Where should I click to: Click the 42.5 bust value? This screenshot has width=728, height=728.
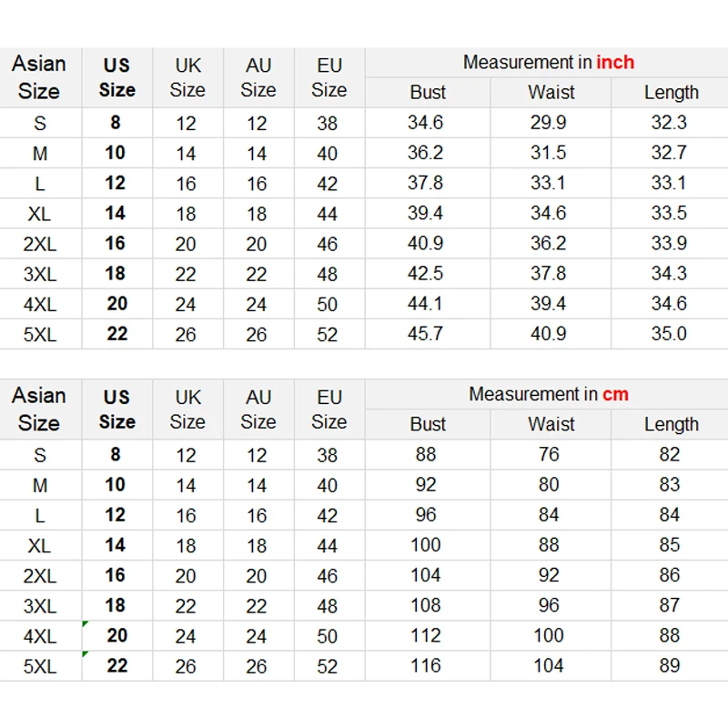click(x=426, y=274)
